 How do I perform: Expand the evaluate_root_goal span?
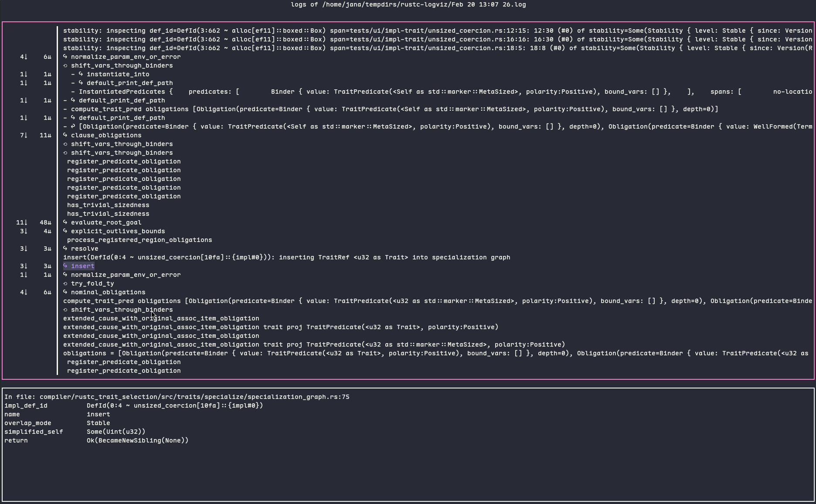click(x=106, y=222)
